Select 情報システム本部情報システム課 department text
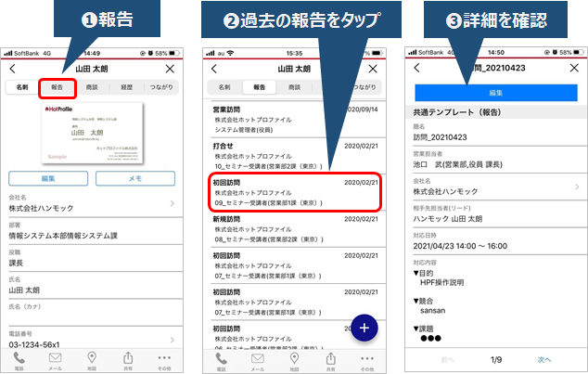 coord(63,236)
